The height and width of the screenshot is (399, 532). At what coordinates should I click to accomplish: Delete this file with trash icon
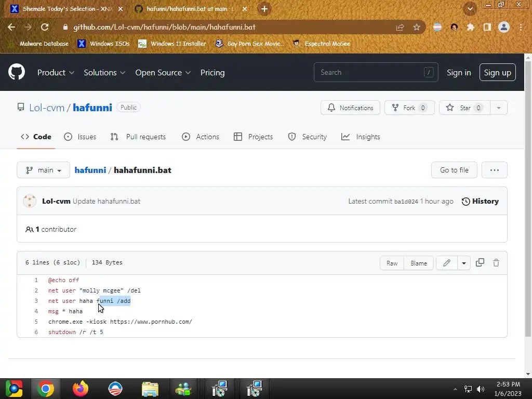[x=496, y=262]
